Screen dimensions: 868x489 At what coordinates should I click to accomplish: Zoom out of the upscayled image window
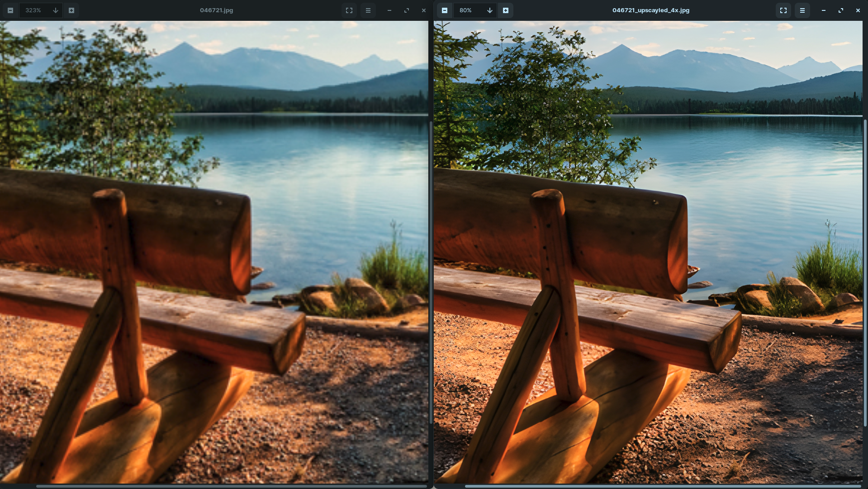[445, 10]
